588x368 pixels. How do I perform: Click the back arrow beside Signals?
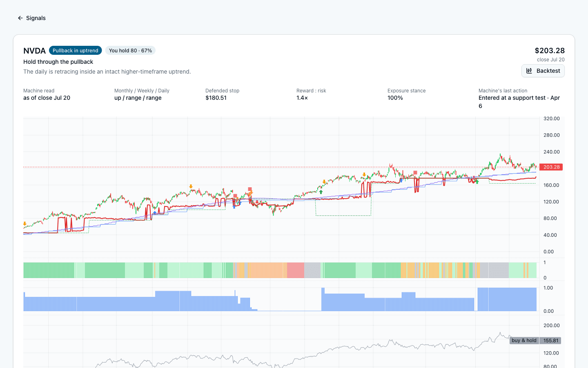point(20,18)
